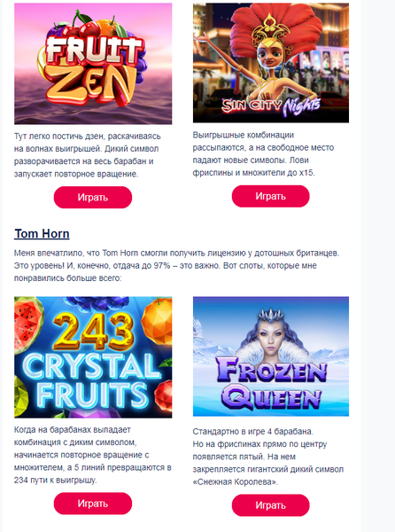Image resolution: width=395 pixels, height=532 pixels.
Task: Click the Снежная Королева description paragraph
Action: tap(268, 457)
